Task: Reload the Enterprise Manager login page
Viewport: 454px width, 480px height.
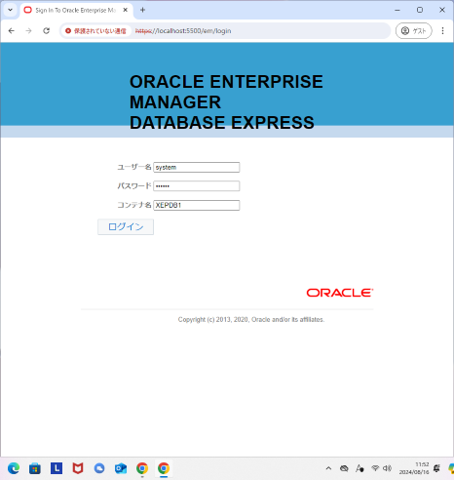Action: 46,31
